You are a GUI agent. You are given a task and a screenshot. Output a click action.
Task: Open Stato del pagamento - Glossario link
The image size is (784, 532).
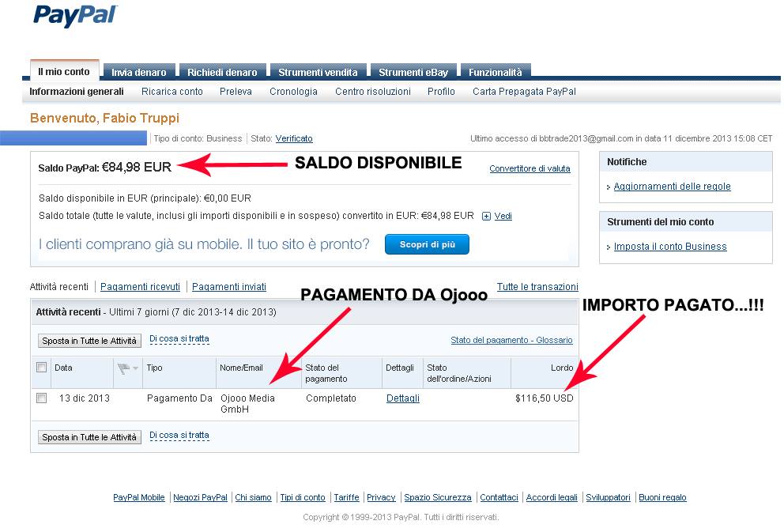[511, 340]
